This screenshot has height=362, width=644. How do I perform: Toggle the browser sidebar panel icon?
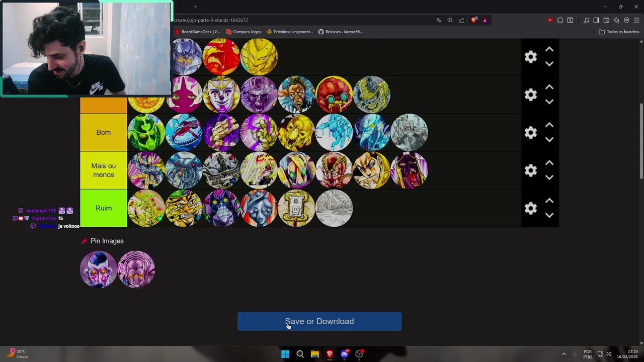click(596, 20)
